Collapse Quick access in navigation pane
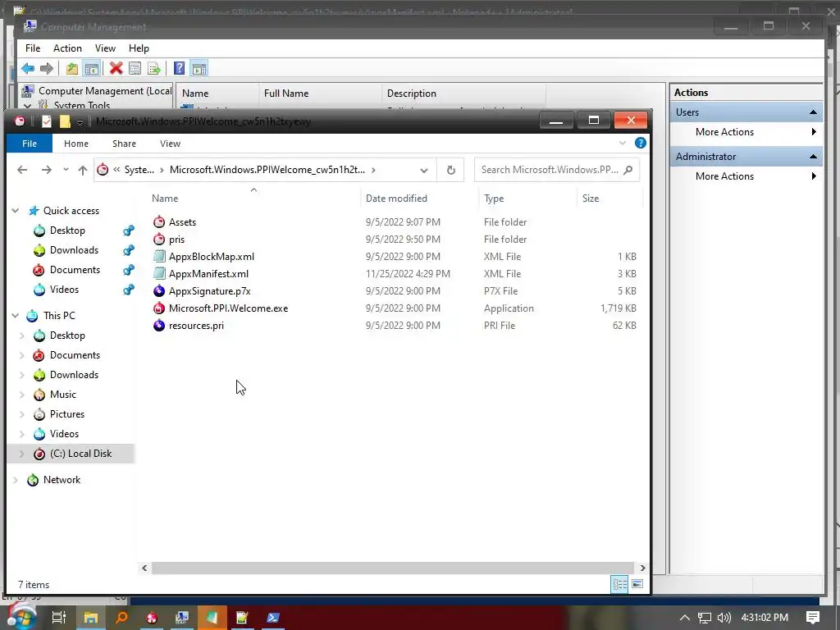The height and width of the screenshot is (630, 840). 16,211
